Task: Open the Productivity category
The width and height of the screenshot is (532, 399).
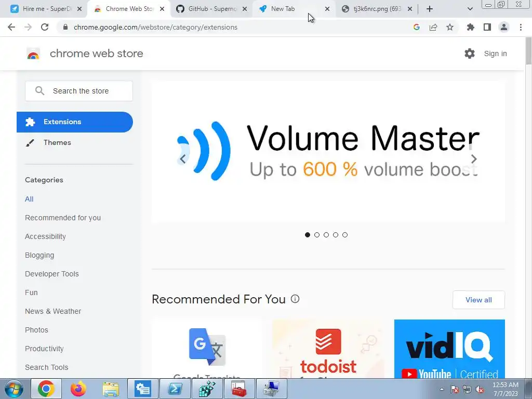Action: [x=44, y=349]
